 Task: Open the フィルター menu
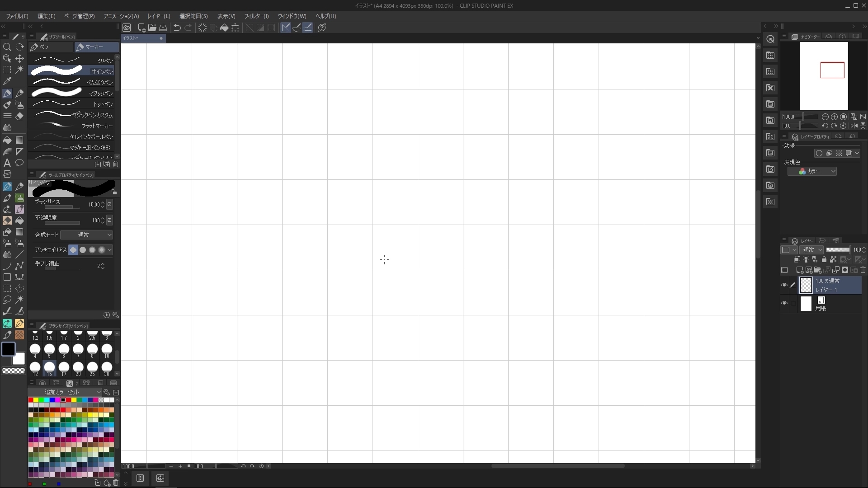click(x=257, y=16)
